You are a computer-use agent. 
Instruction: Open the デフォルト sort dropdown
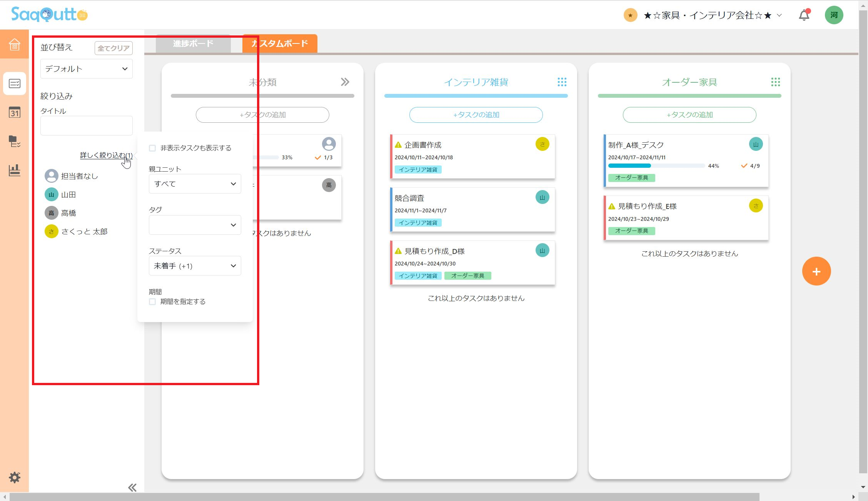pos(86,69)
